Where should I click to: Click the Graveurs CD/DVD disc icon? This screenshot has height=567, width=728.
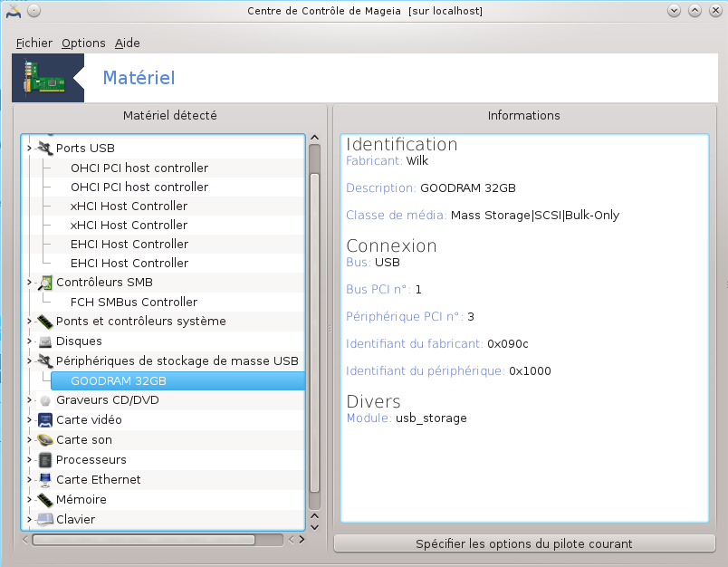tap(45, 400)
